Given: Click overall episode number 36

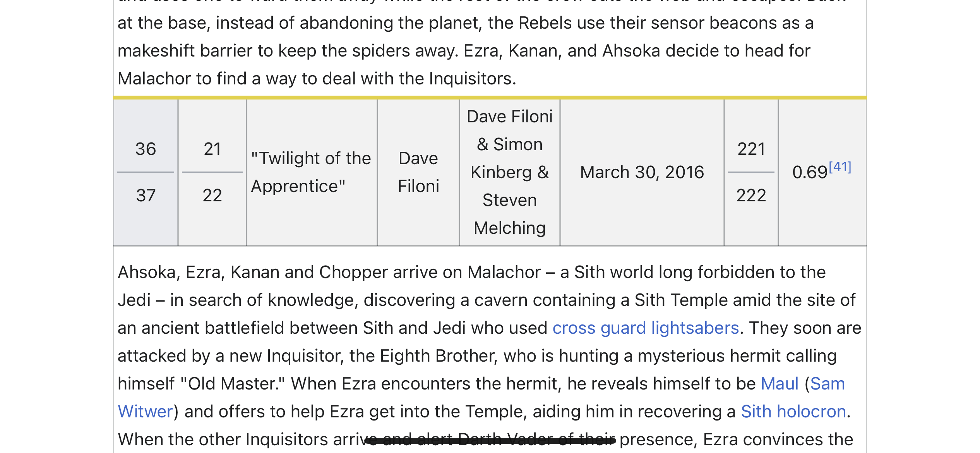Looking at the screenshot, I should tap(146, 149).
